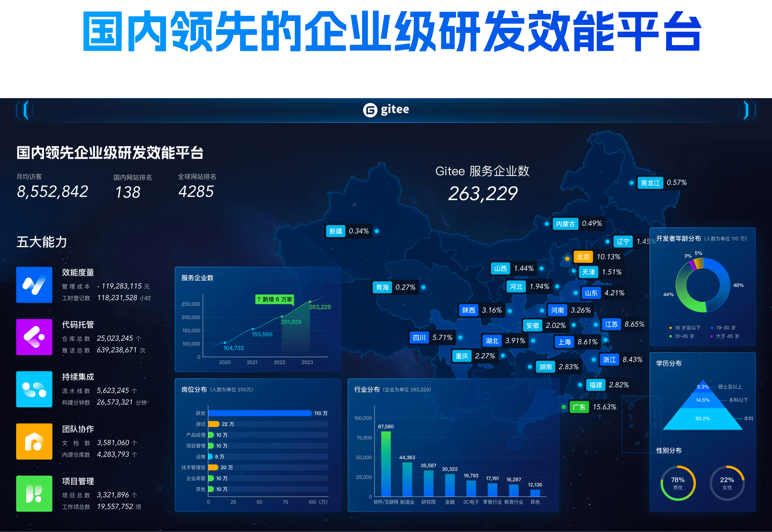Click the 流水线数 5,623,245 value
Image resolution: width=772 pixels, height=532 pixels.
coord(113,390)
